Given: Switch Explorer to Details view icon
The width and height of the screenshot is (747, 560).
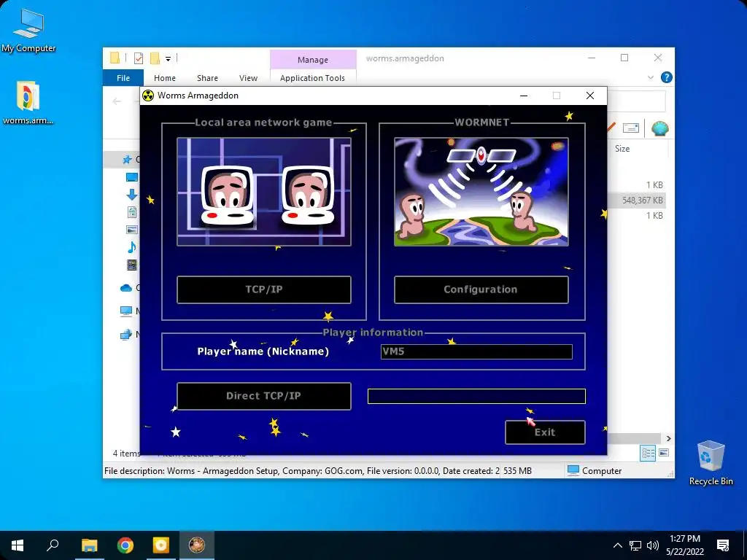Looking at the screenshot, I should tap(648, 453).
